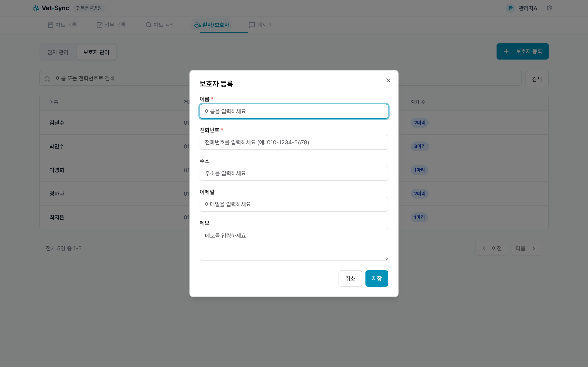The image size is (588, 367).
Task: Select the 보호자 관리 toggle option
Action: point(96,52)
